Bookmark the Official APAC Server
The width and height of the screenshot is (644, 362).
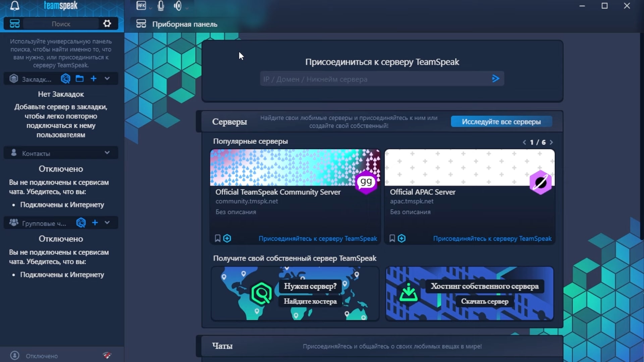[392, 238]
